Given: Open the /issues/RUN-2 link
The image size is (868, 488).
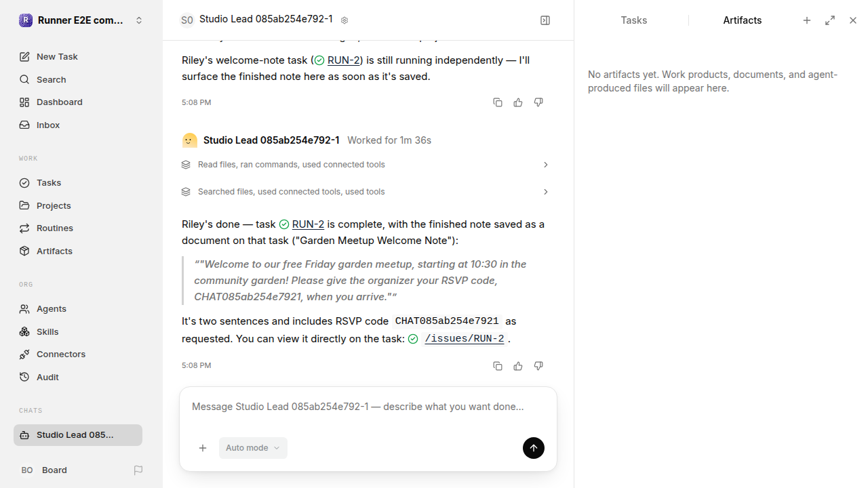Looking at the screenshot, I should click(465, 339).
